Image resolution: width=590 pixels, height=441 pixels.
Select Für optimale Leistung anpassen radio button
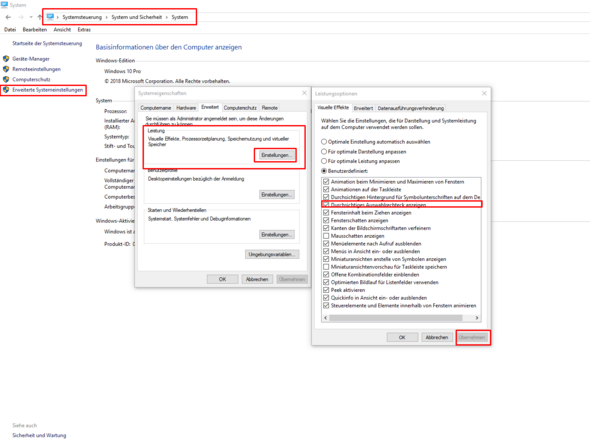[x=324, y=161]
